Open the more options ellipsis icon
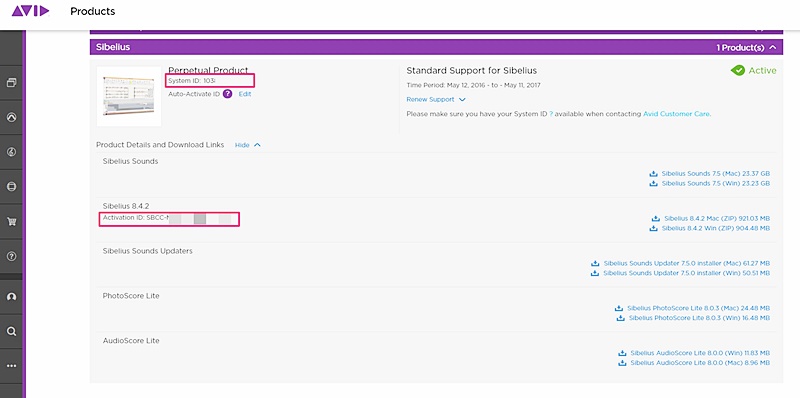The width and height of the screenshot is (800, 398). [x=11, y=366]
